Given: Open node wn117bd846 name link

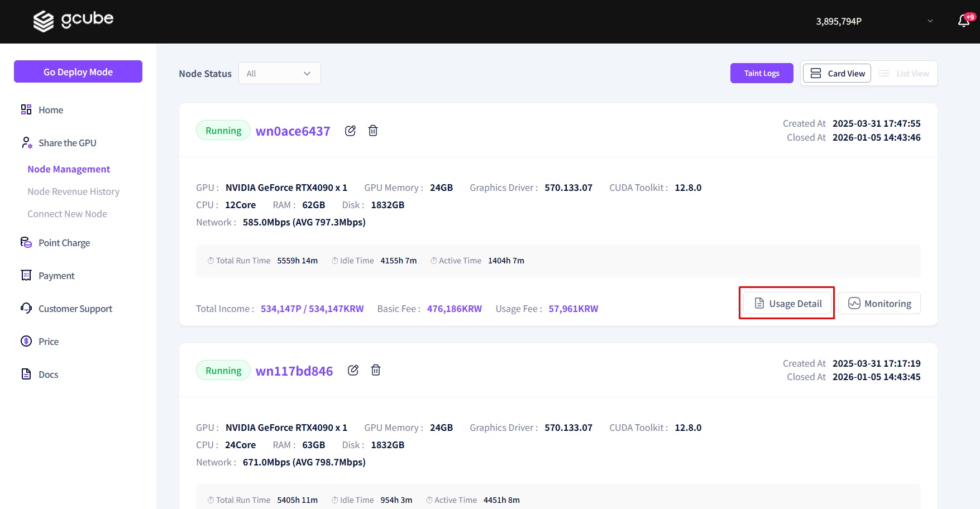Looking at the screenshot, I should tap(294, 371).
